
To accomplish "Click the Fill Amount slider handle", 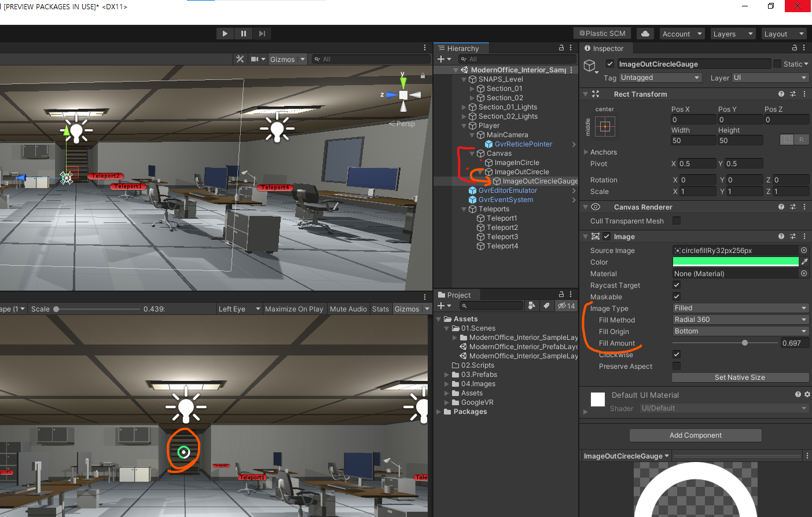I will click(745, 343).
